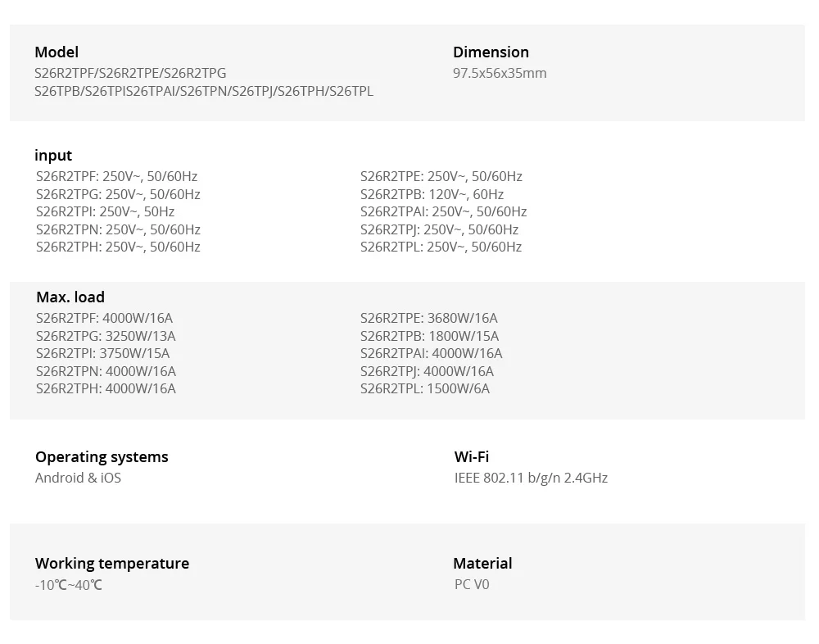The image size is (819, 644).
Task: Select the Dimension heading text
Action: [491, 52]
